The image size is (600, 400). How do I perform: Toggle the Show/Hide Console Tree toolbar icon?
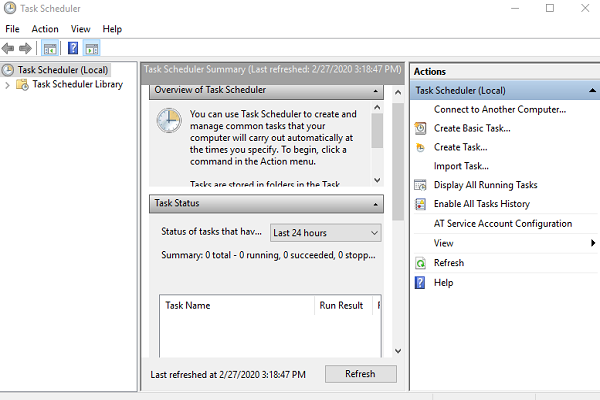pos(50,48)
